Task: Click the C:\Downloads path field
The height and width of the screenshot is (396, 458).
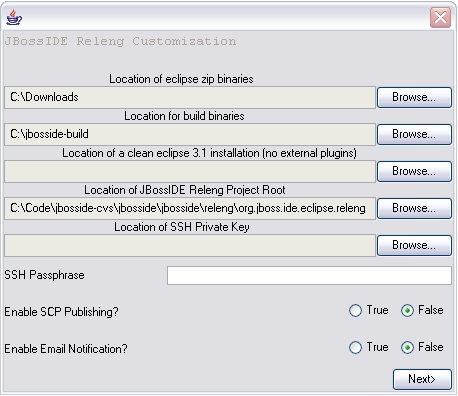Action: [190, 97]
